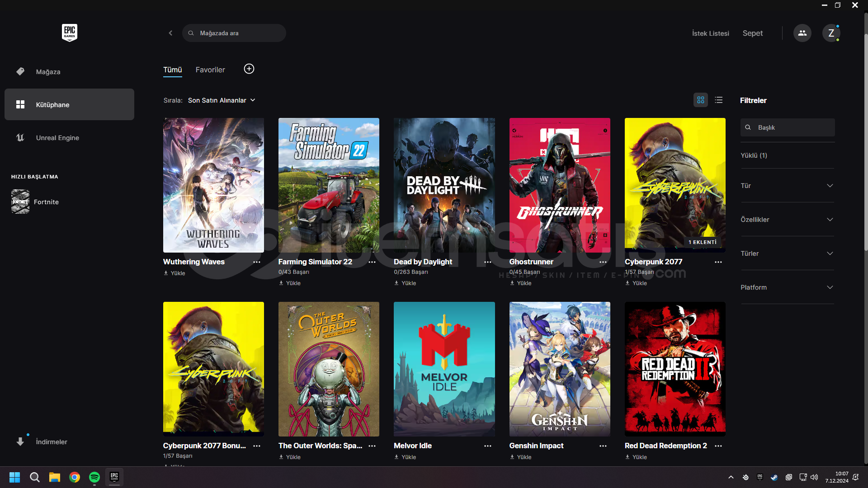
Task: Open Sepet cart
Action: (752, 33)
